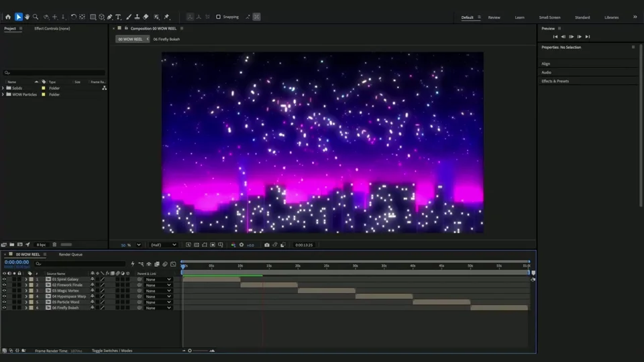Click the timeline zoom slider

200,351
